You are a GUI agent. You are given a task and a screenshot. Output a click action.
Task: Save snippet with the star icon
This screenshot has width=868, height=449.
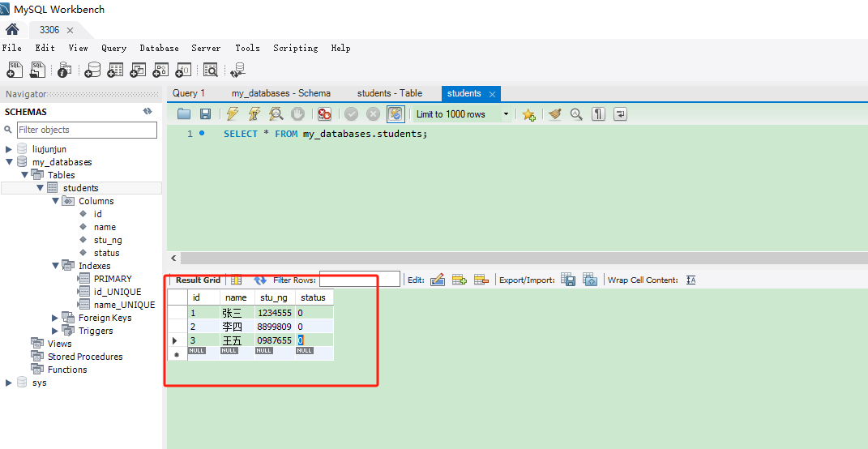coord(528,114)
